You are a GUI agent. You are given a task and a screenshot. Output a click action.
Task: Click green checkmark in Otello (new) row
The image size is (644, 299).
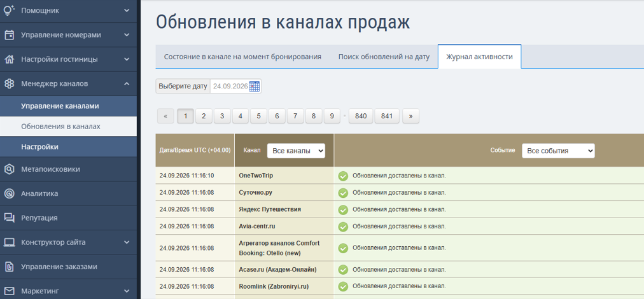[343, 248]
